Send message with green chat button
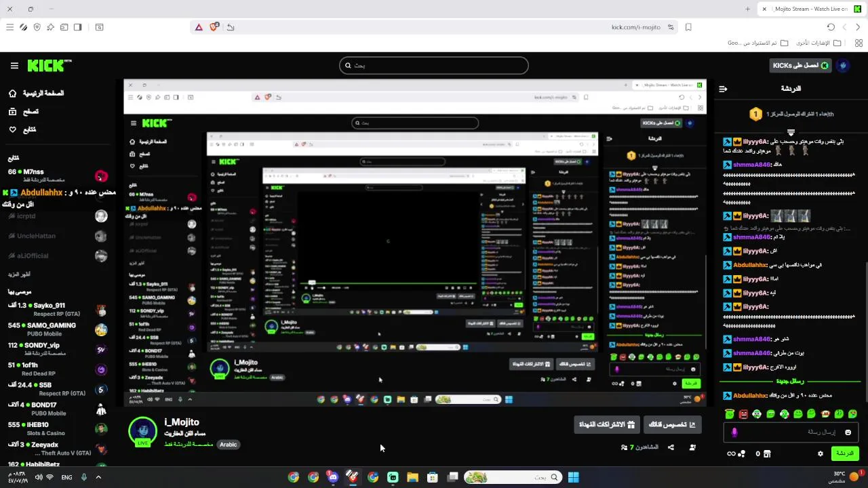This screenshot has height=488, width=868. (845, 453)
